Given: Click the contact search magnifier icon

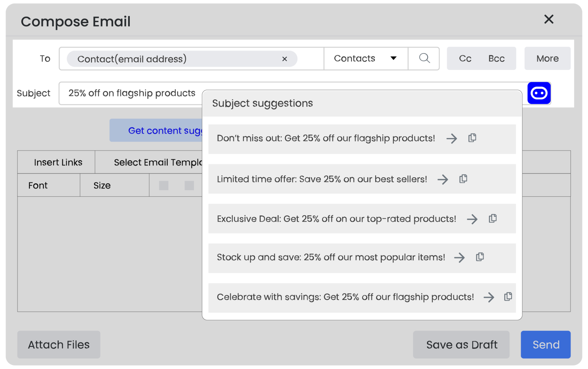Looking at the screenshot, I should click(x=424, y=58).
